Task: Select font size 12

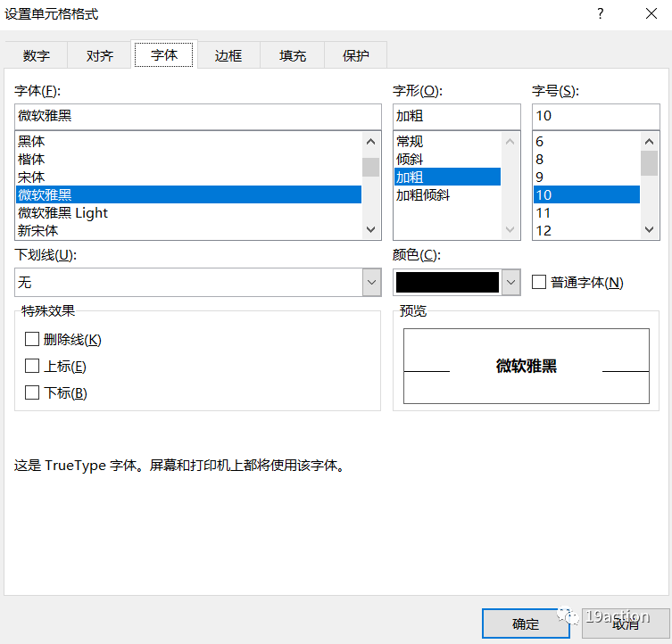Action: coord(586,230)
